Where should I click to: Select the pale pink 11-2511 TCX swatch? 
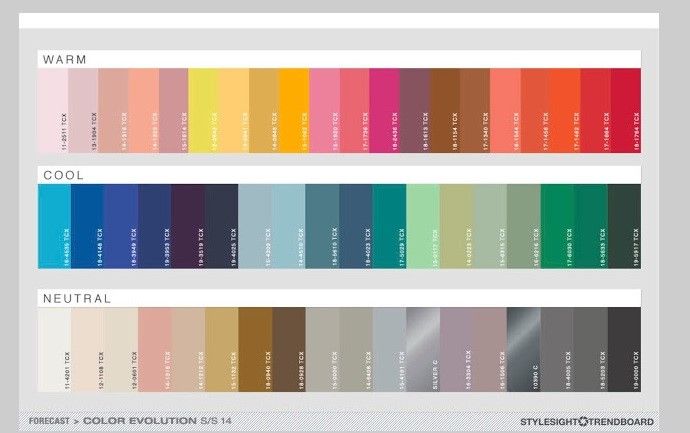53,110
